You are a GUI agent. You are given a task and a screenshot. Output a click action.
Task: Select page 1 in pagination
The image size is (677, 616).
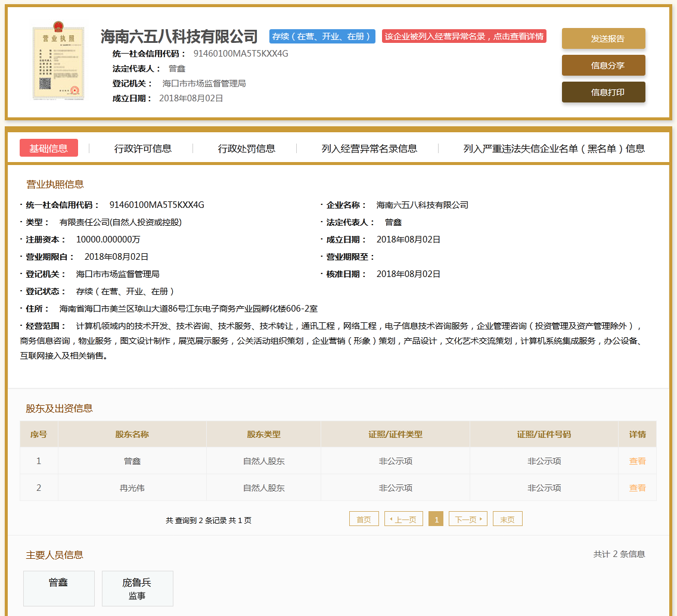tap(436, 518)
